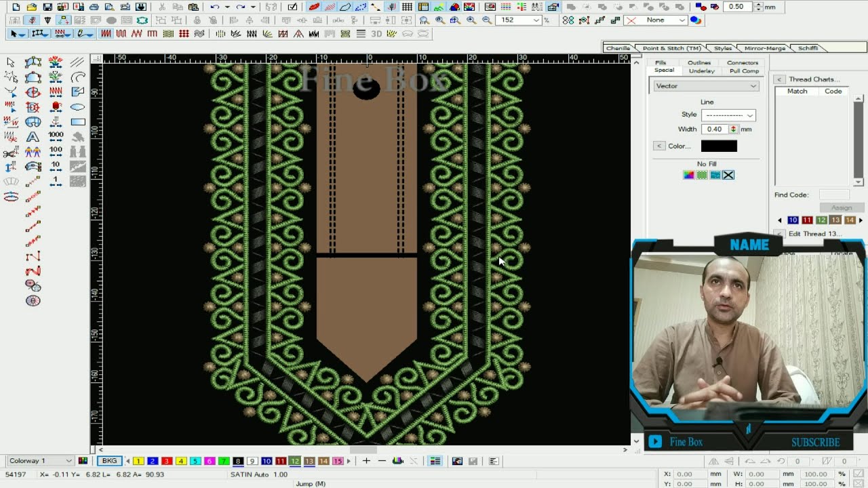Click the red dotted fill stitch icon
This screenshot has width=868, height=488.
click(x=184, y=33)
